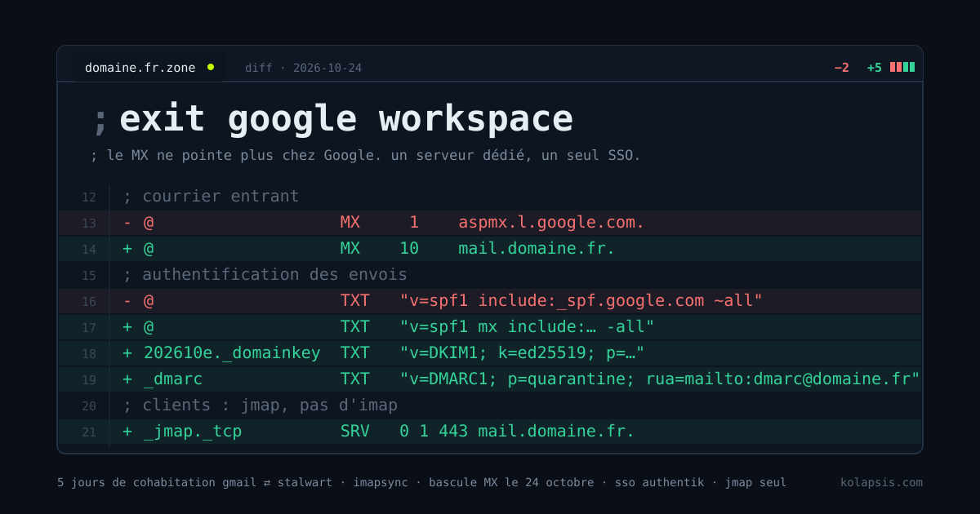Click line number 21
Image resolution: width=980 pixels, height=514 pixels.
point(89,432)
